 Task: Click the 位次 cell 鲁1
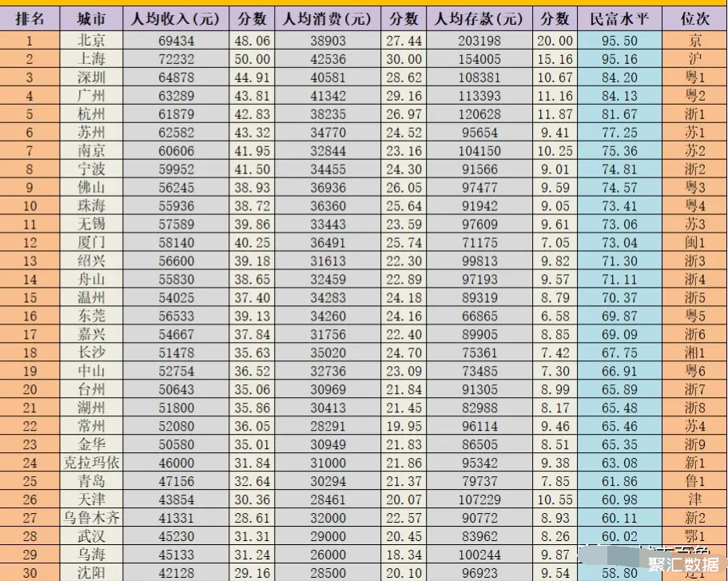(695, 481)
